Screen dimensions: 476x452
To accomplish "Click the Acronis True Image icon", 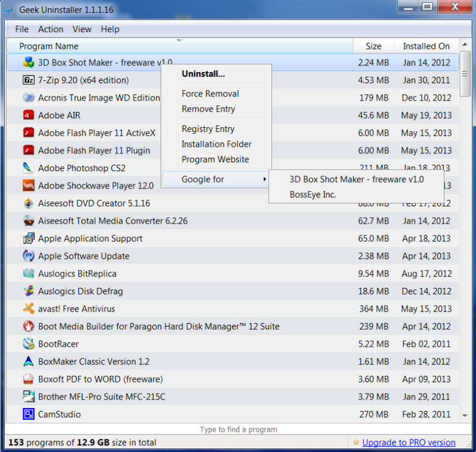I will tap(29, 98).
